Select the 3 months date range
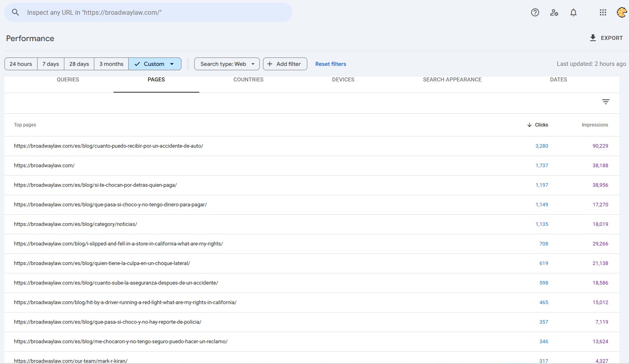629x364 pixels. (111, 64)
